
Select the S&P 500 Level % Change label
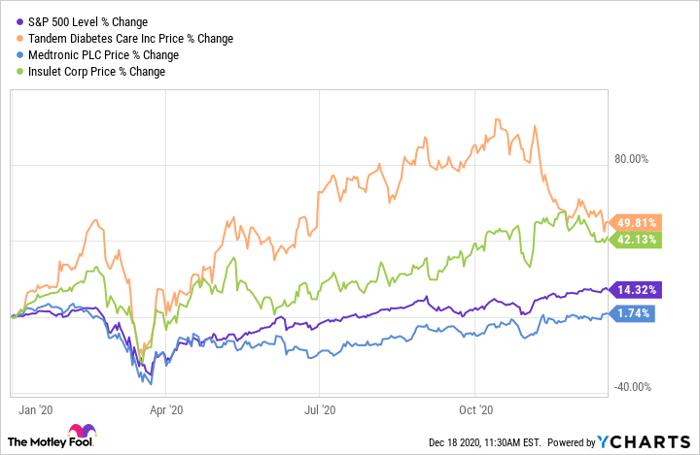click(85, 23)
